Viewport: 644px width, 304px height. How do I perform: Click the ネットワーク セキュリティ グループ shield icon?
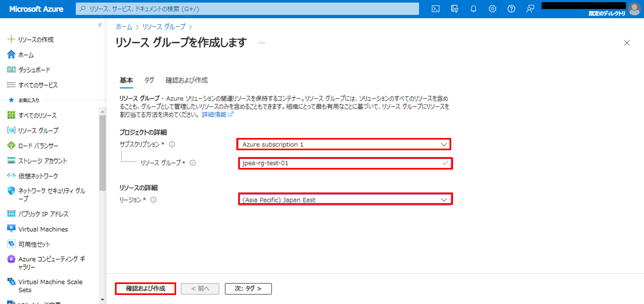tap(11, 191)
